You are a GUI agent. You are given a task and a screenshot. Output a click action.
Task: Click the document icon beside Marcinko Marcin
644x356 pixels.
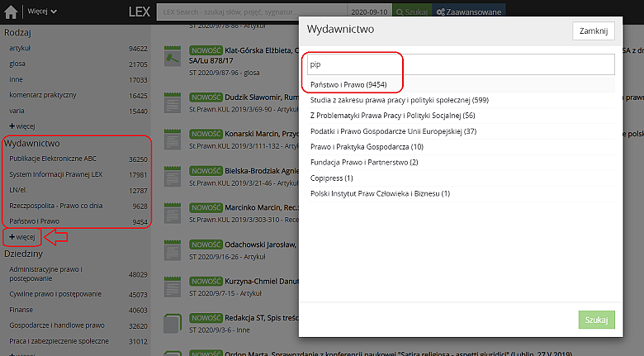[x=172, y=212]
